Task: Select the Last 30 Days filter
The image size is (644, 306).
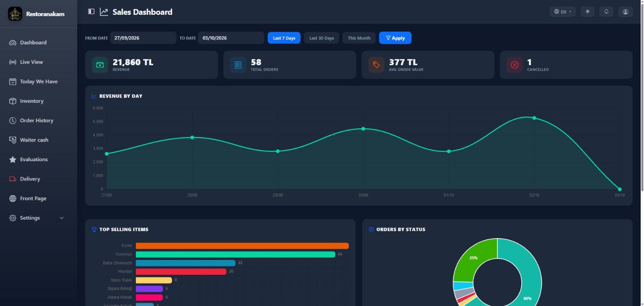Action: pyautogui.click(x=322, y=38)
